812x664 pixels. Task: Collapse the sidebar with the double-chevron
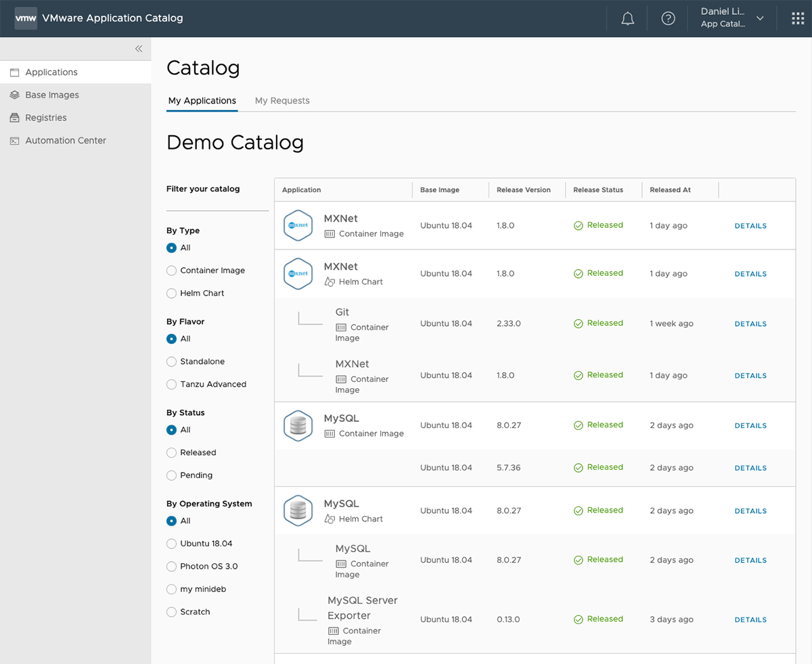(139, 49)
